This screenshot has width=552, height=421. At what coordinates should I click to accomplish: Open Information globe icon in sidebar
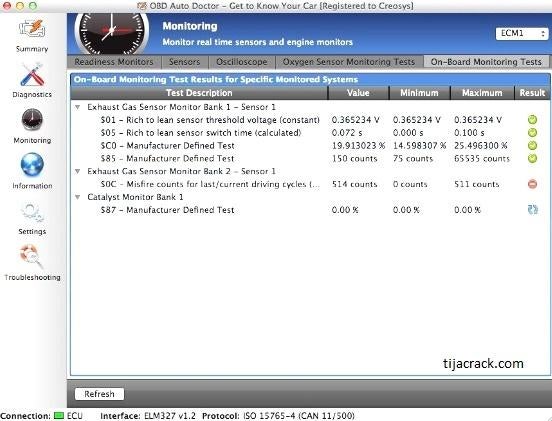point(32,165)
